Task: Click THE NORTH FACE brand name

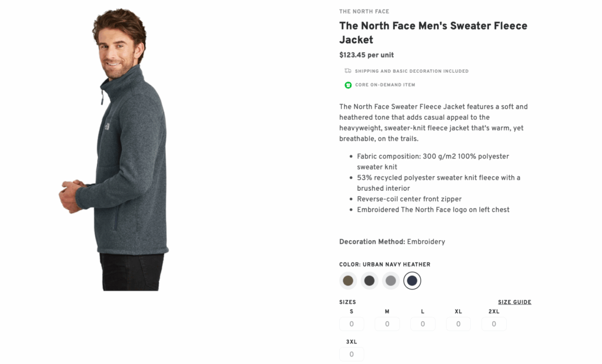Action: [364, 11]
